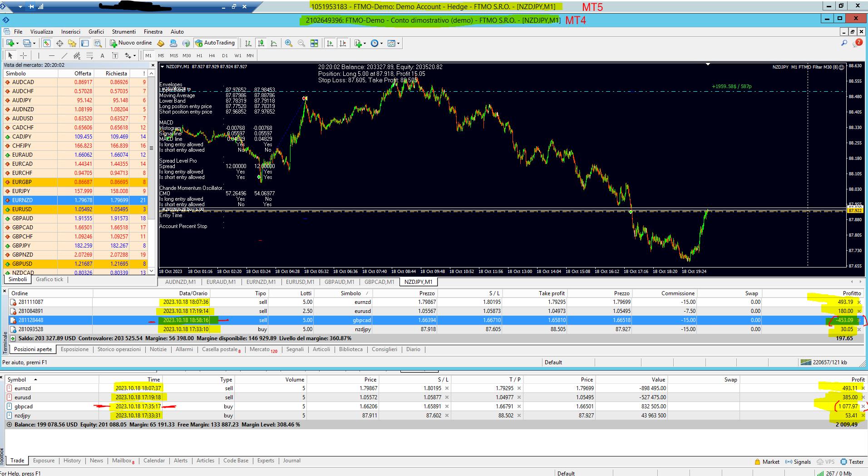
Task: Close the MT5 gbpcad position
Action: 863,407
